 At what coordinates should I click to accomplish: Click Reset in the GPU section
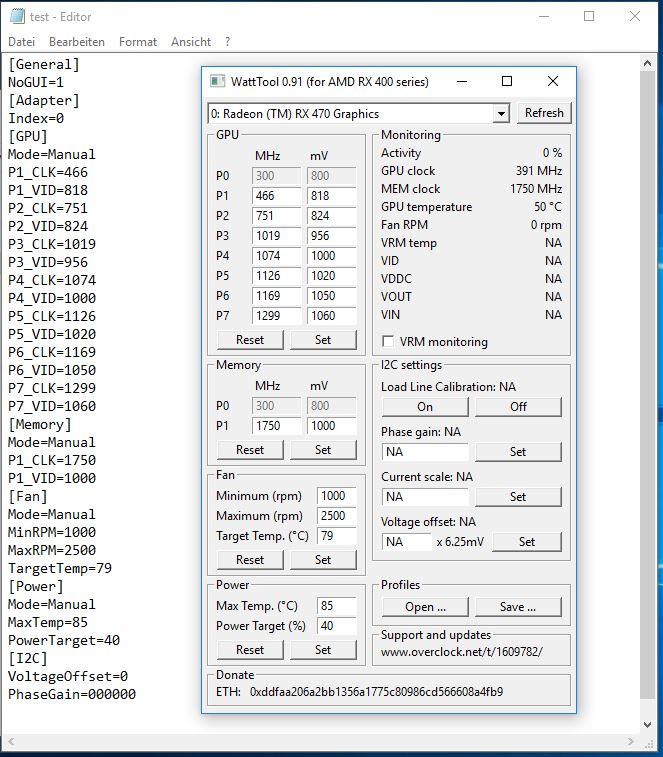tap(250, 340)
